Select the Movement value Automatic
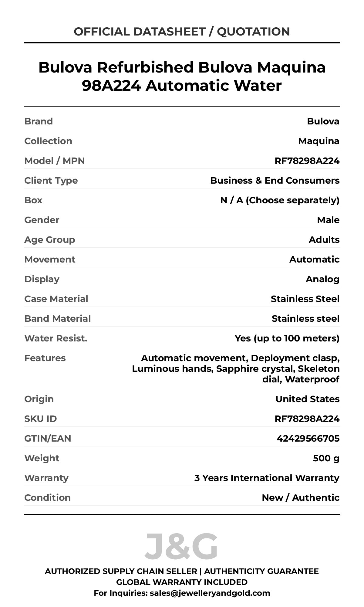 [314, 259]
